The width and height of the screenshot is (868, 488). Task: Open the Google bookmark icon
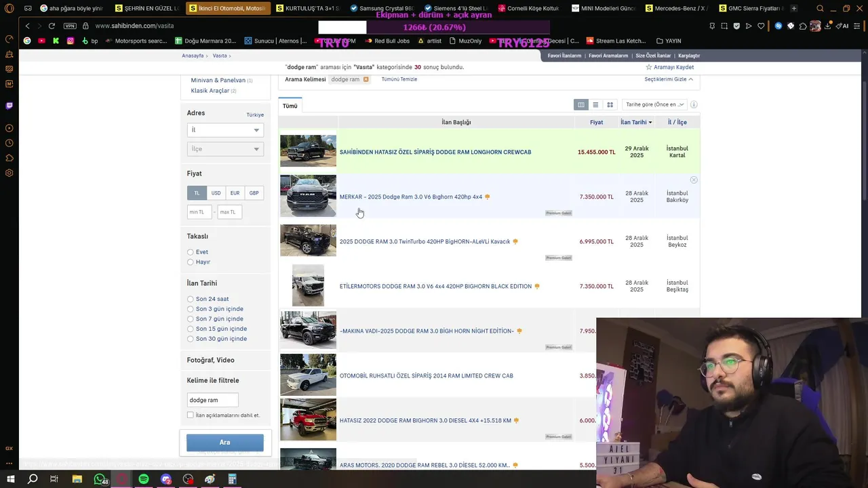(27, 41)
